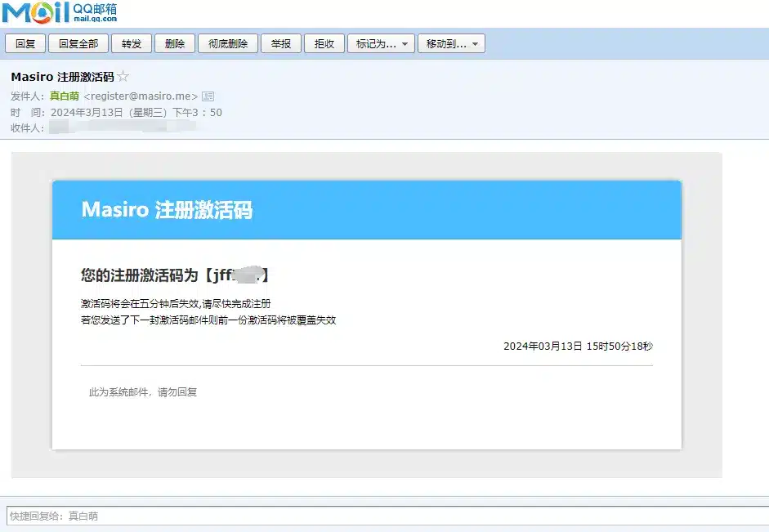Forward the email with 转发
This screenshot has height=532, width=769.
point(132,44)
